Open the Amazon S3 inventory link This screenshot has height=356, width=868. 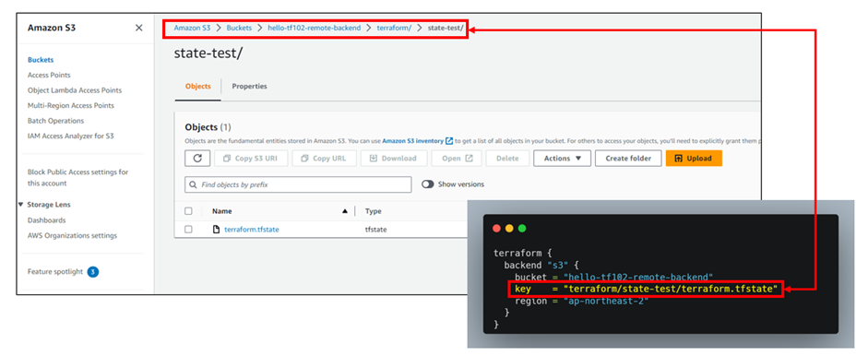(412, 141)
